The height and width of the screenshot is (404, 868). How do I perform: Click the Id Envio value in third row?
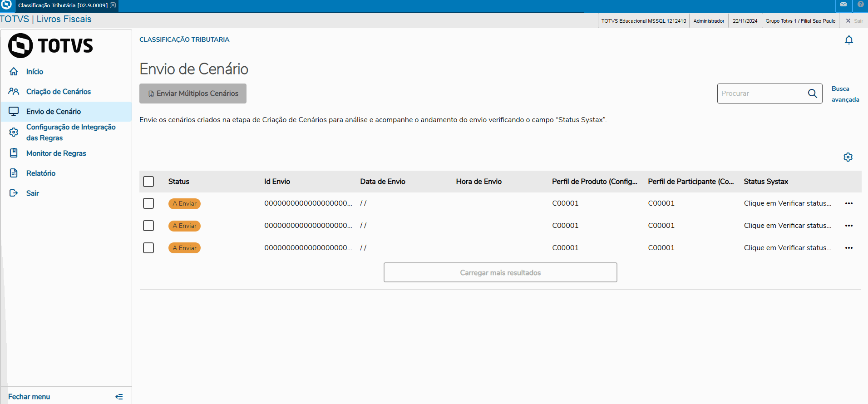coord(308,248)
